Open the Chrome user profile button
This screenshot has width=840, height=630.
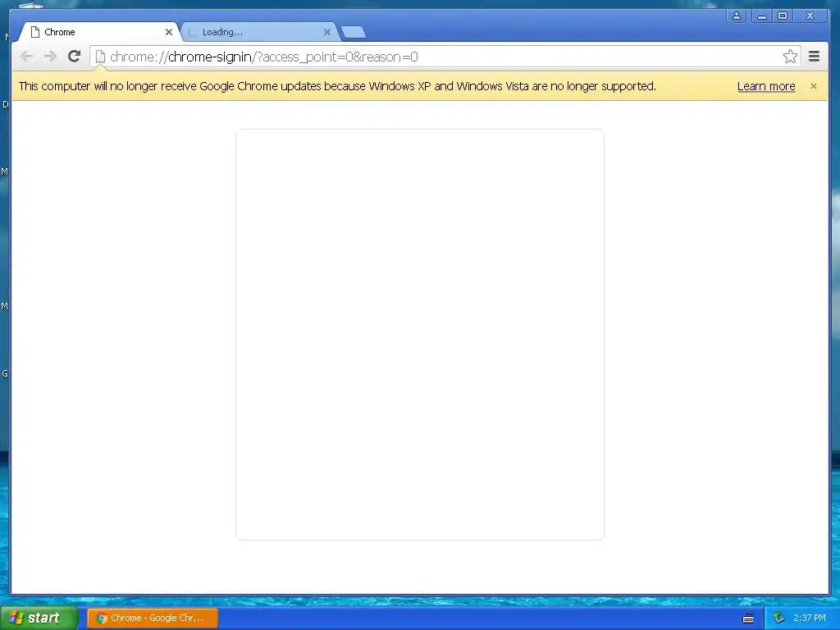point(737,16)
